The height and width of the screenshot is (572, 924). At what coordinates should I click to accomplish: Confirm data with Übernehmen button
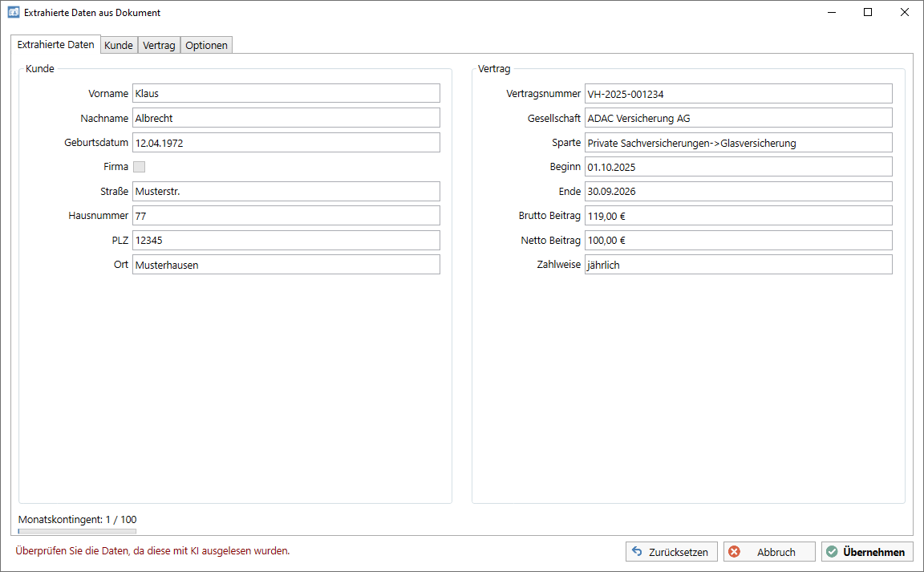point(866,552)
